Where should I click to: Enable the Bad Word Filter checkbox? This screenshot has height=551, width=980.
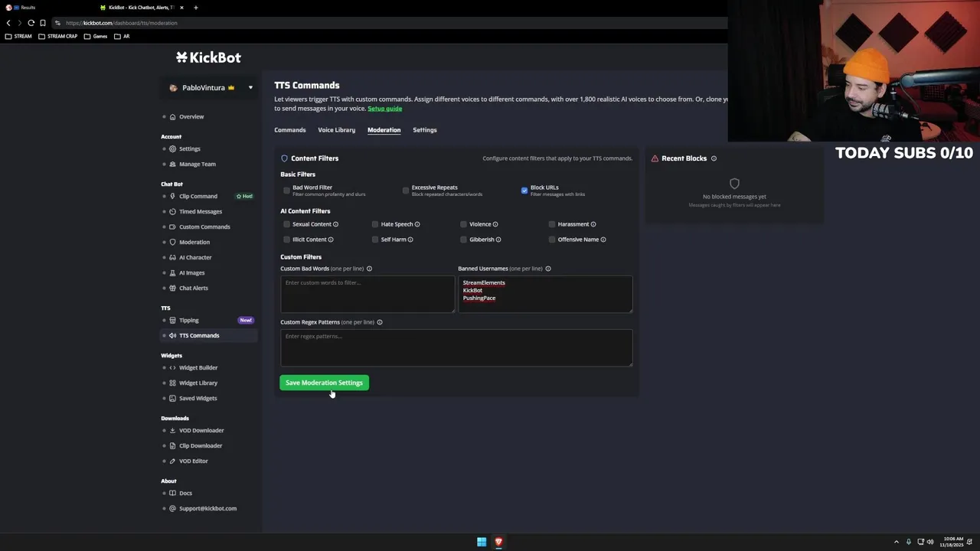286,190
